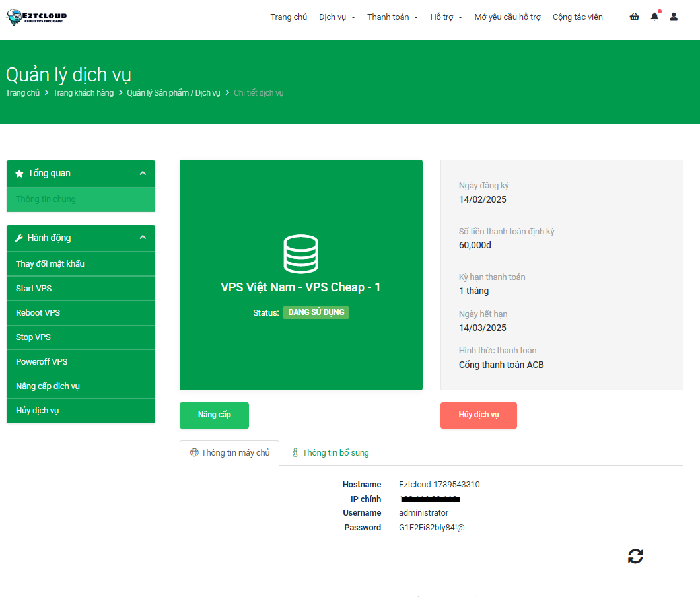Viewport: 700px width, 597px height.
Task: Open the shopping basket icon
Action: tap(634, 17)
